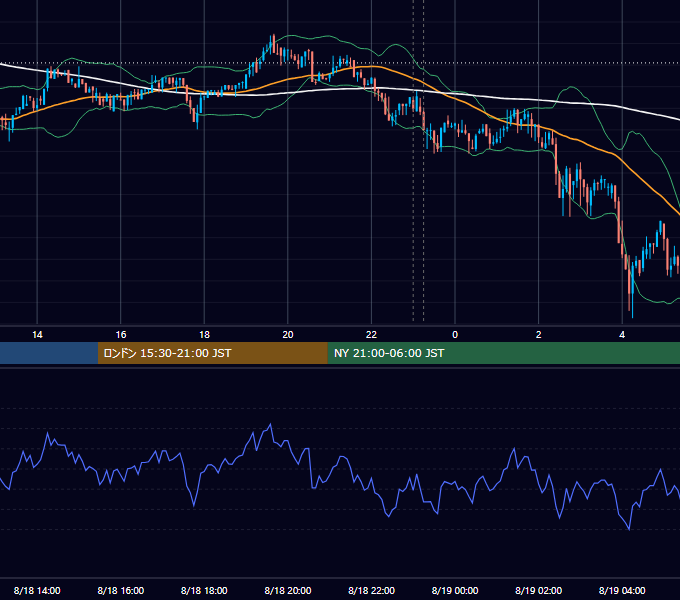Click the ロンドン 15:30-21:00 JST session bar

pyautogui.click(x=212, y=353)
